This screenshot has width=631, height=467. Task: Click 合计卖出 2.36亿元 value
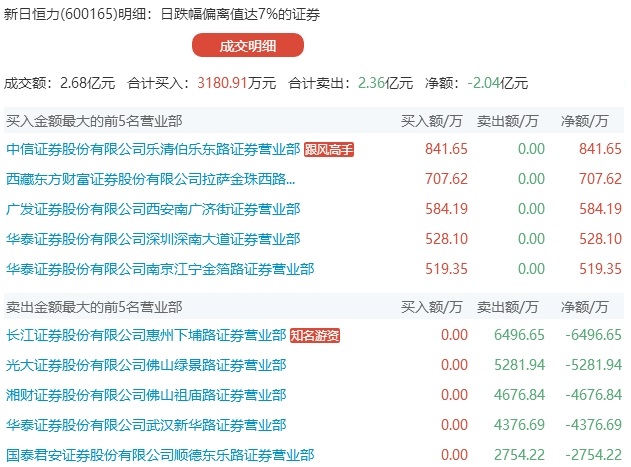click(x=386, y=83)
